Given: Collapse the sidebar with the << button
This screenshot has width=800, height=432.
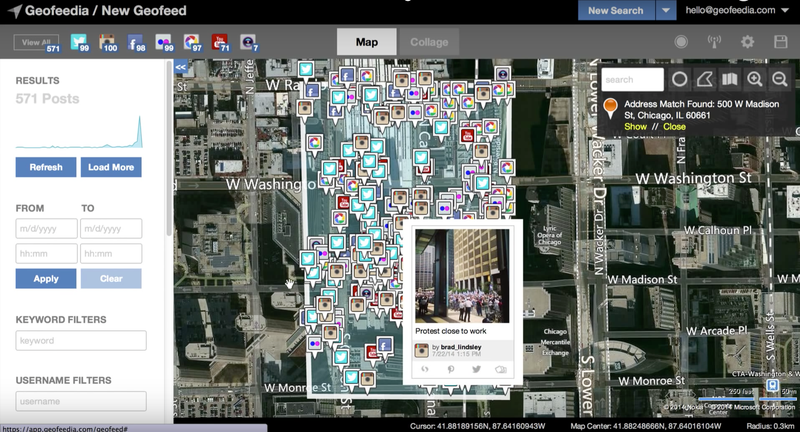Looking at the screenshot, I should pos(181,67).
